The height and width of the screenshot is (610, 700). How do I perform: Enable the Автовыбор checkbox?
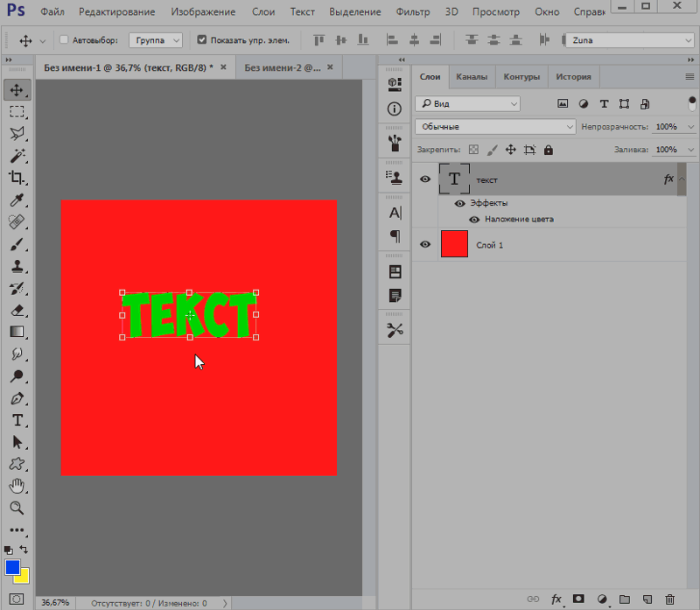[x=64, y=39]
